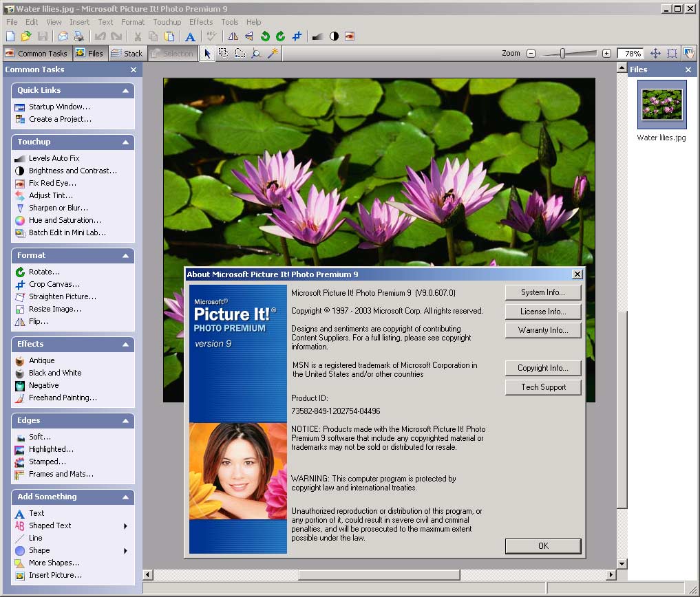Viewport: 700px width, 597px height.
Task: Switch to the Files tab
Action: pyautogui.click(x=89, y=54)
